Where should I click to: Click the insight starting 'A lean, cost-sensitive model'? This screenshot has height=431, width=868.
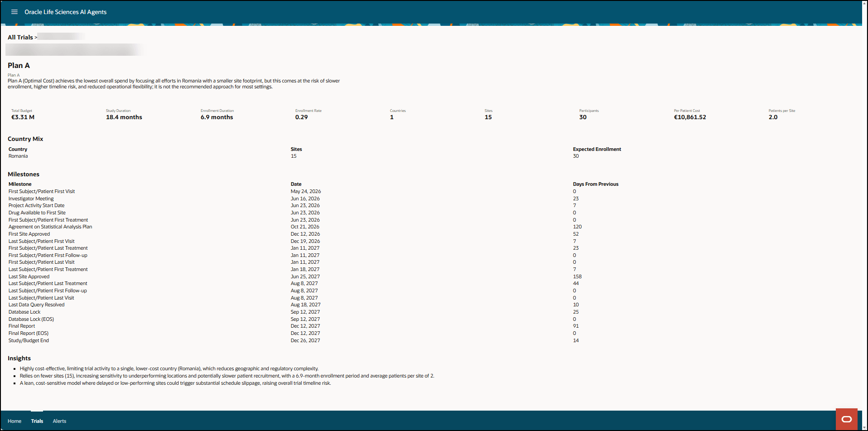pyautogui.click(x=175, y=383)
